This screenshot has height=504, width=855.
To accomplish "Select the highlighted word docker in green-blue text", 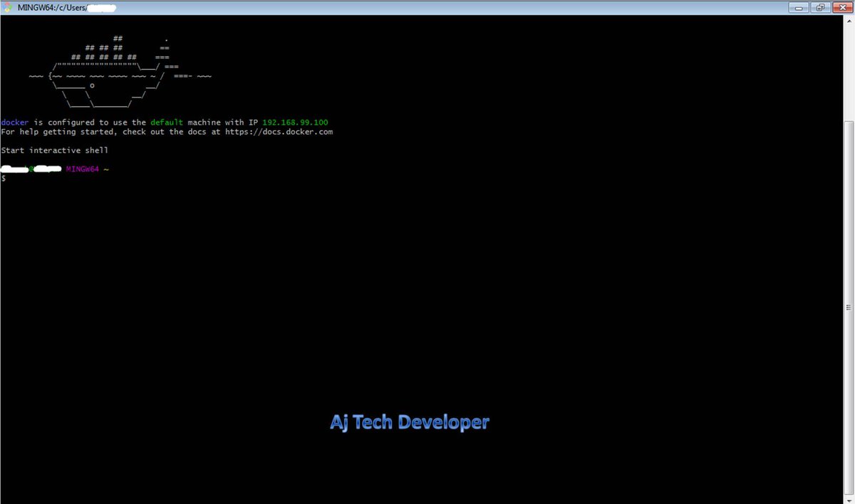I will tap(14, 122).
